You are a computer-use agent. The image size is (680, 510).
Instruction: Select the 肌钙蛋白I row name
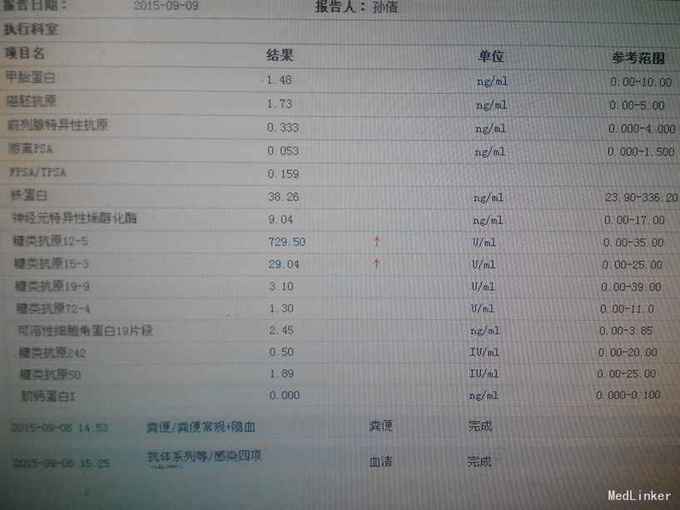(48, 396)
